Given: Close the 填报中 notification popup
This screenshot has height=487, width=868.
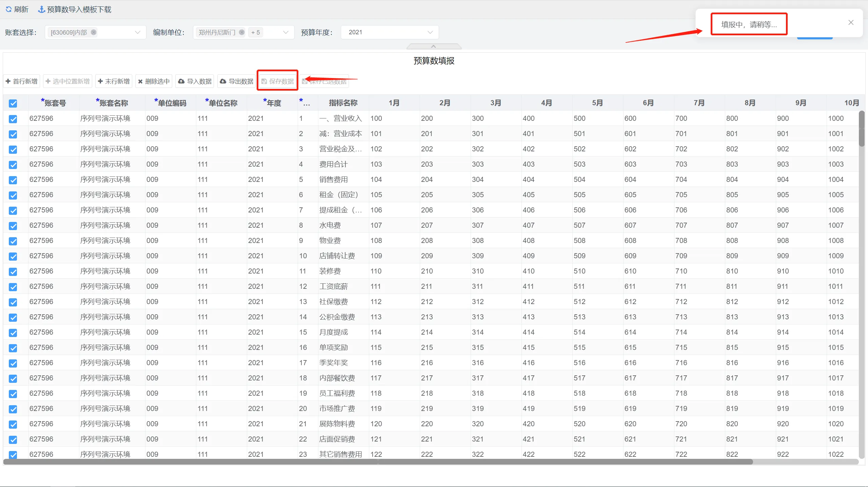Looking at the screenshot, I should point(851,22).
